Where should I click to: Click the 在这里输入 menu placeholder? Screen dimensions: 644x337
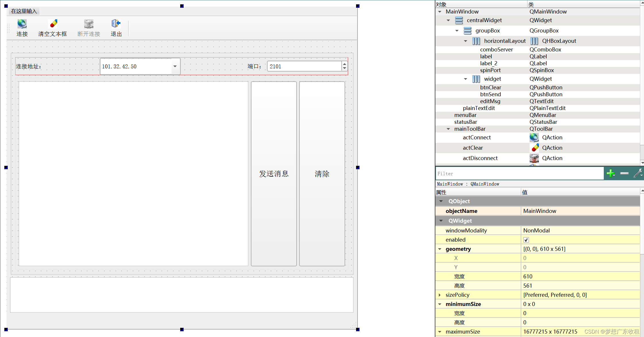pyautogui.click(x=24, y=11)
